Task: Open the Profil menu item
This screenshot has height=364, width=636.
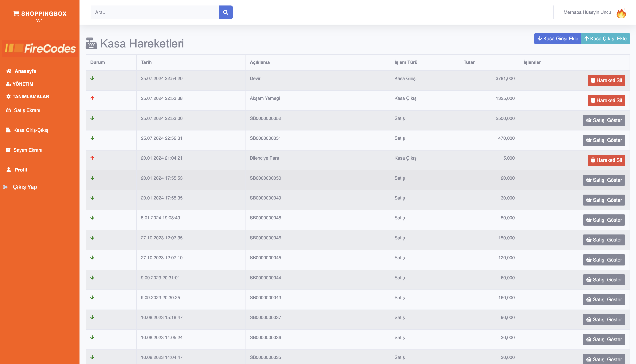Action: tap(20, 170)
